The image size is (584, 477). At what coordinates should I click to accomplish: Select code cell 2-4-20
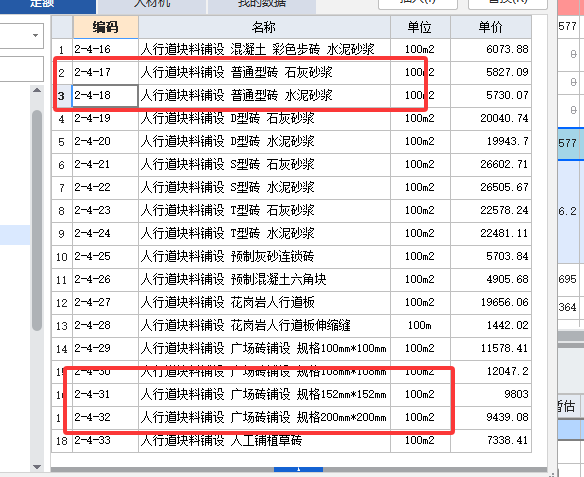click(x=105, y=141)
